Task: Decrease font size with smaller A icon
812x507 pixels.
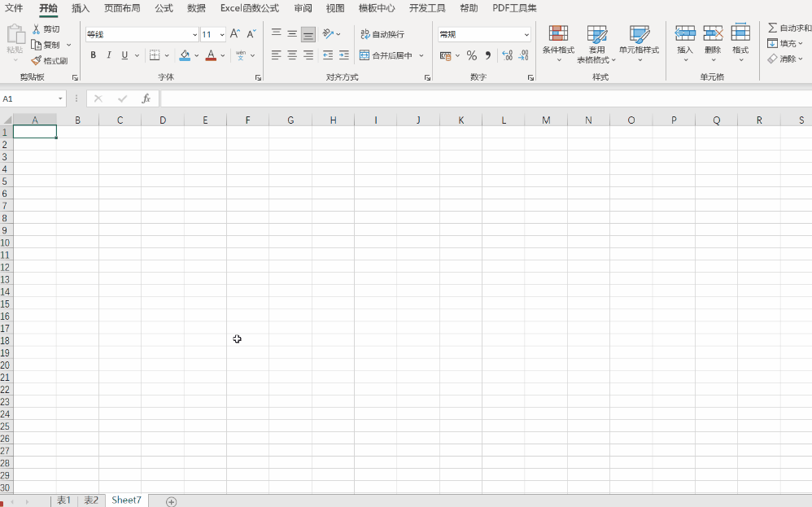Action: 251,34
